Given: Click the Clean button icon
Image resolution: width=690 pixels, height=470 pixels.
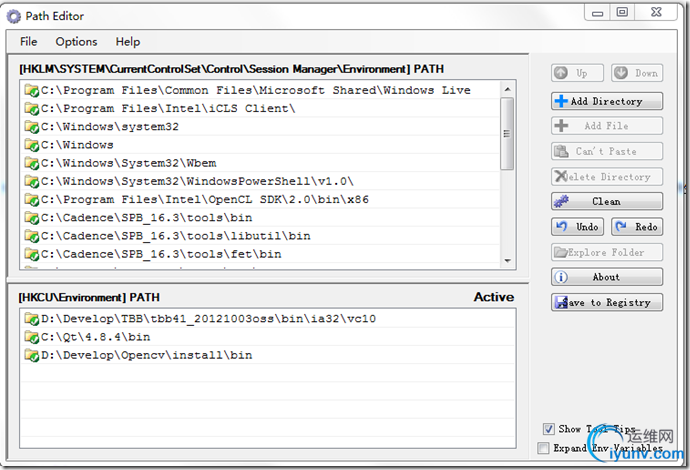Looking at the screenshot, I should (x=561, y=202).
